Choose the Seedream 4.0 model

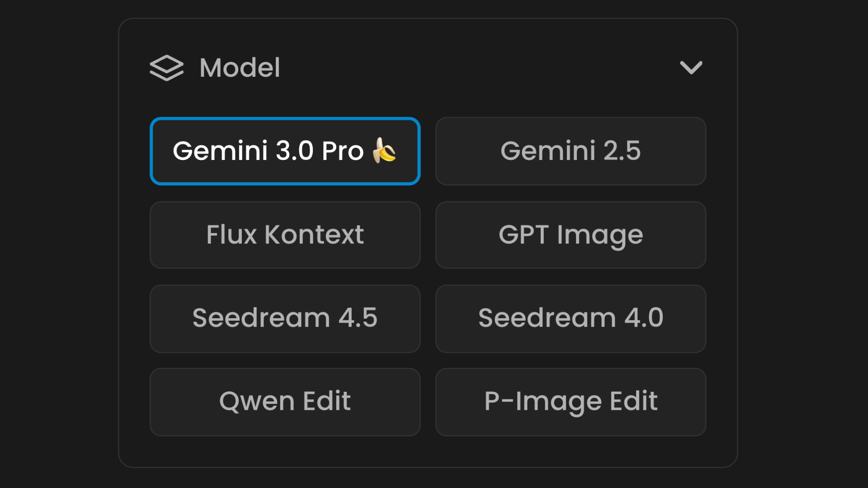click(x=571, y=318)
